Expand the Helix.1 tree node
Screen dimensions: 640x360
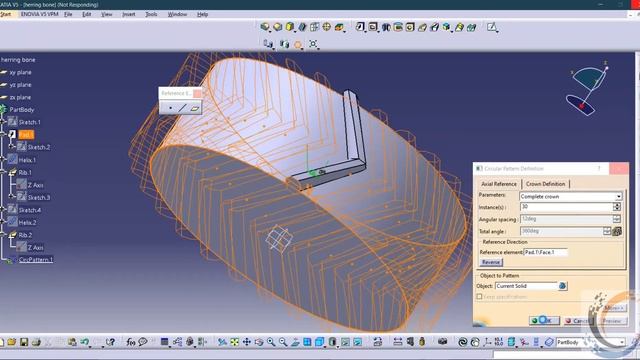click(x=2, y=160)
